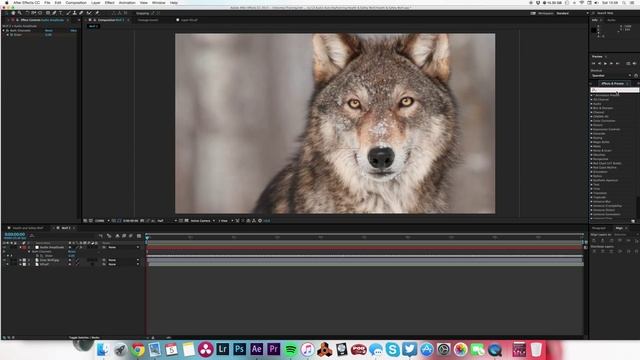Expand the Audio Amplitude layer twirl arrow
The width and height of the screenshot is (640, 360).
pyautogui.click(x=20, y=247)
